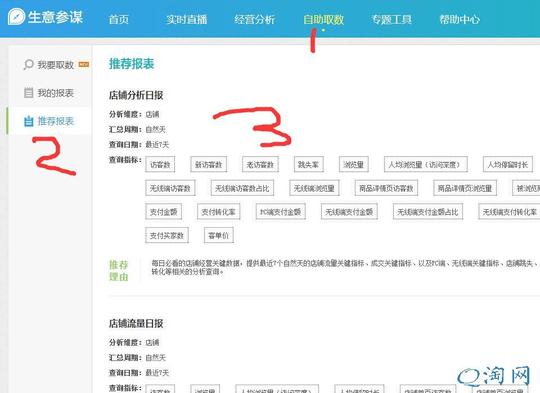Click the 无线端支付金额 tag

pyautogui.click(x=349, y=212)
